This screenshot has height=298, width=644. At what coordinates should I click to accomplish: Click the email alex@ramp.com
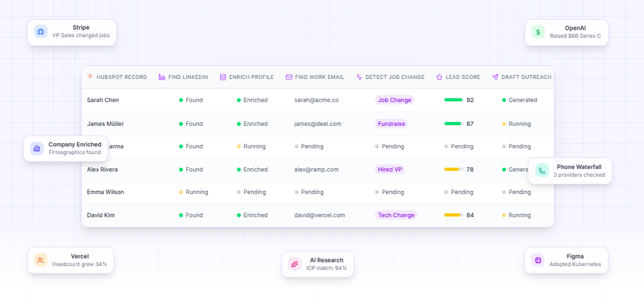tap(316, 170)
